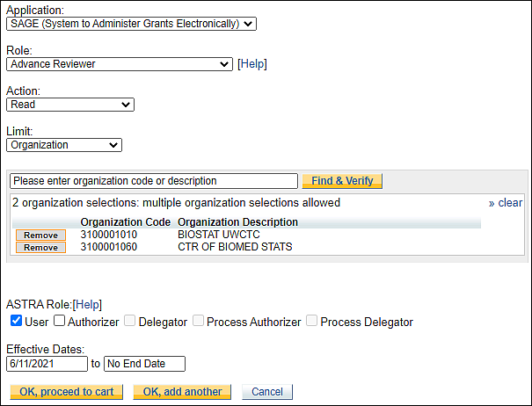Click OK, add another button
Viewport: 532px width, 406px height.
[x=182, y=392]
